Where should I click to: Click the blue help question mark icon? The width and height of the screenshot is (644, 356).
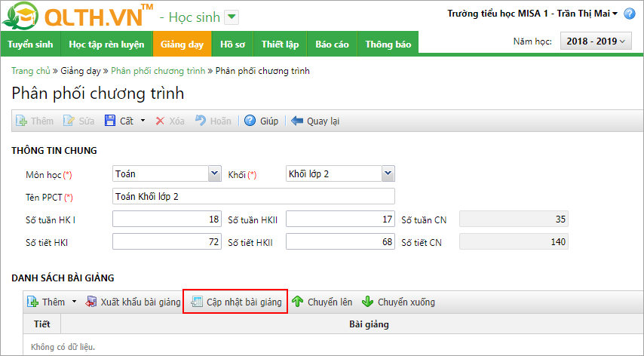(x=629, y=14)
